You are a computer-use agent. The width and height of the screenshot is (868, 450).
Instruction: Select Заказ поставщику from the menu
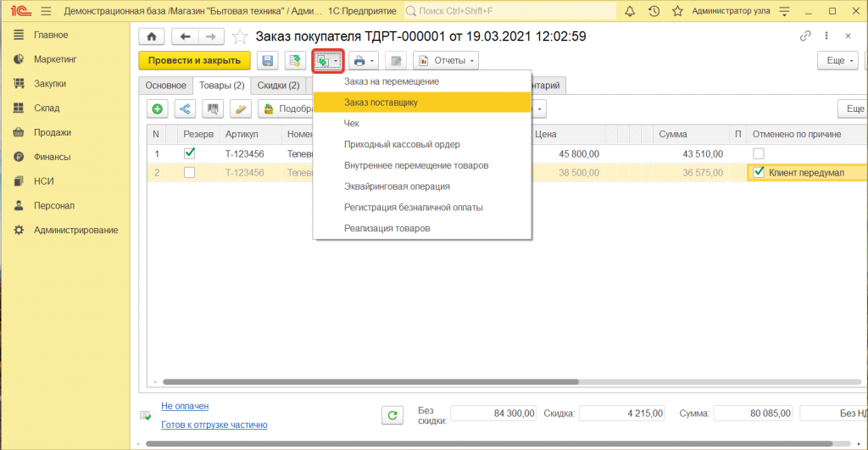pyautogui.click(x=381, y=102)
